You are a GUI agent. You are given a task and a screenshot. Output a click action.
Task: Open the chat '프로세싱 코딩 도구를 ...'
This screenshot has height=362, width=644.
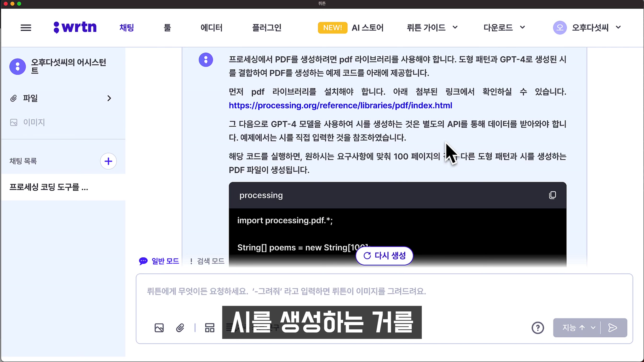[63, 187]
